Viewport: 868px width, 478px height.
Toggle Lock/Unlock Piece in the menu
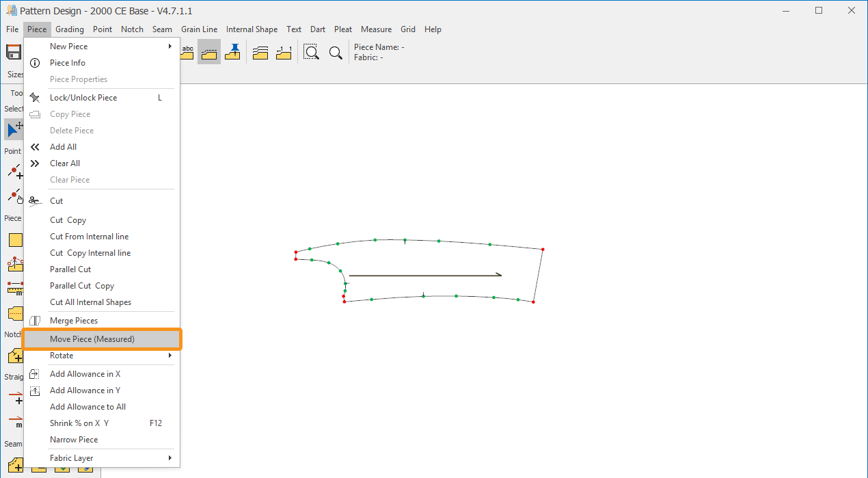pos(83,98)
